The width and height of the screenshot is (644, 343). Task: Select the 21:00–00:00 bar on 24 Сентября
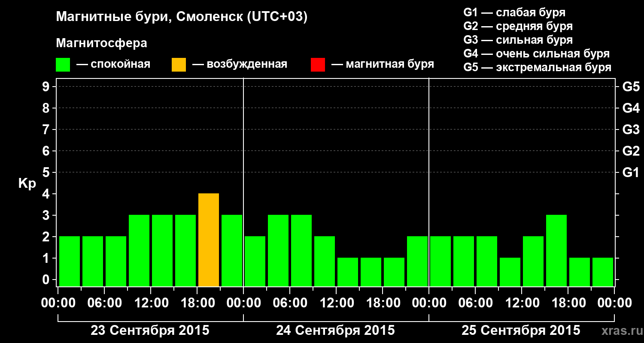[417, 261]
